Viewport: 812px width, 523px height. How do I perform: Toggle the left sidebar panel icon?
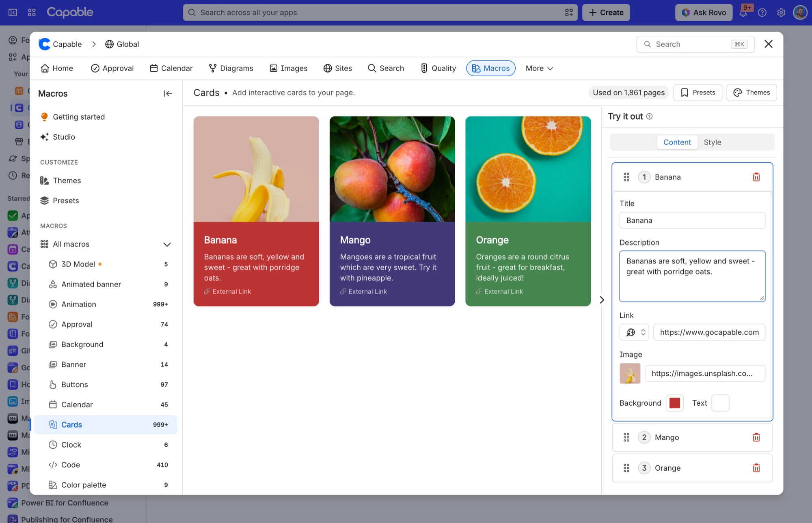coord(13,13)
